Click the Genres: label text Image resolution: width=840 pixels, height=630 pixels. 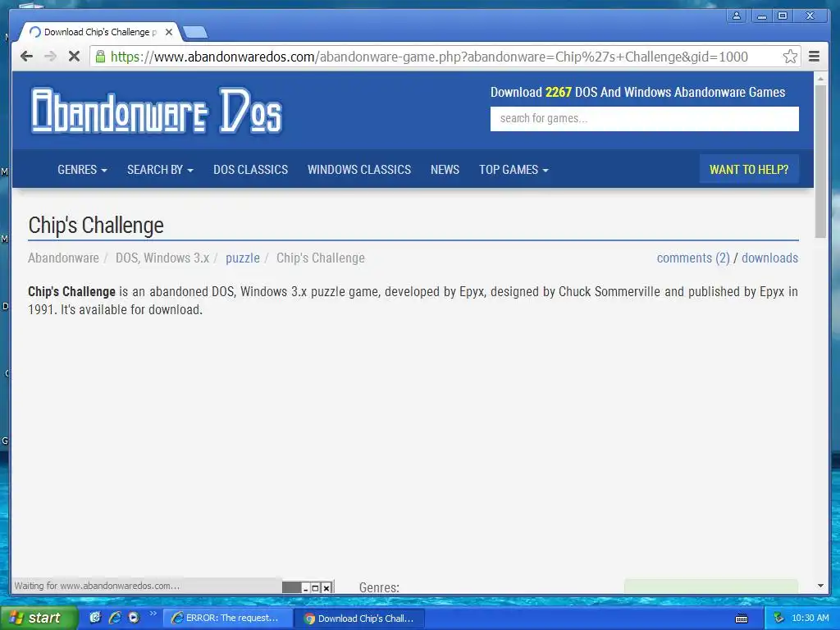[x=379, y=587]
